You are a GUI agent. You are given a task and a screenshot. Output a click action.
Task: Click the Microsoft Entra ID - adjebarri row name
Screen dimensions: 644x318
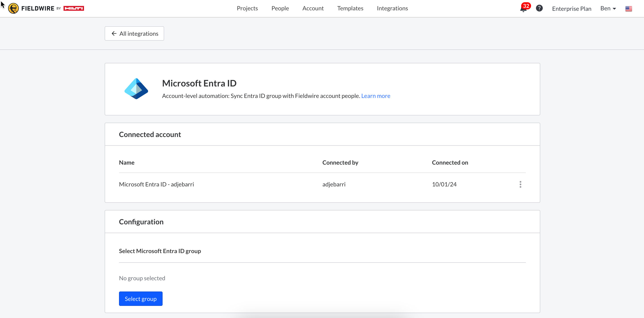tap(156, 184)
